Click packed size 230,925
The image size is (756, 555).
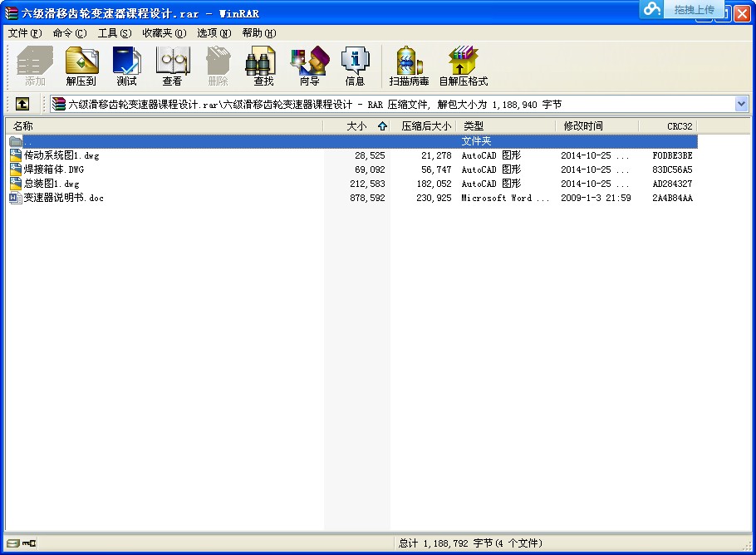[x=434, y=197]
